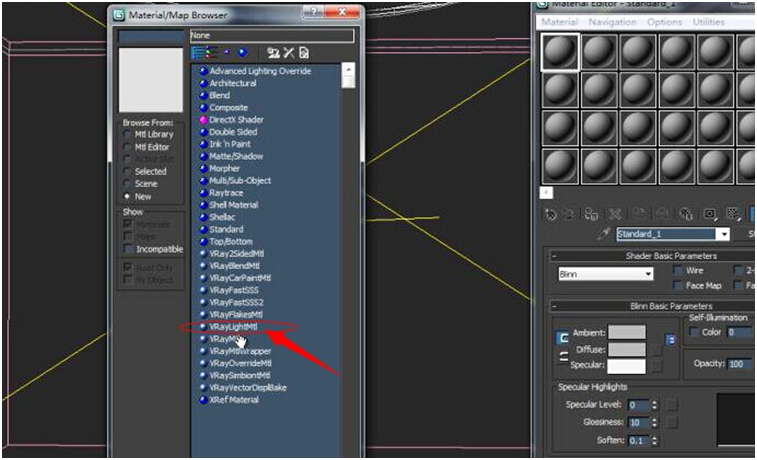This screenshot has width=757, height=460.
Task: Click the Opacity value field
Action: click(x=737, y=363)
